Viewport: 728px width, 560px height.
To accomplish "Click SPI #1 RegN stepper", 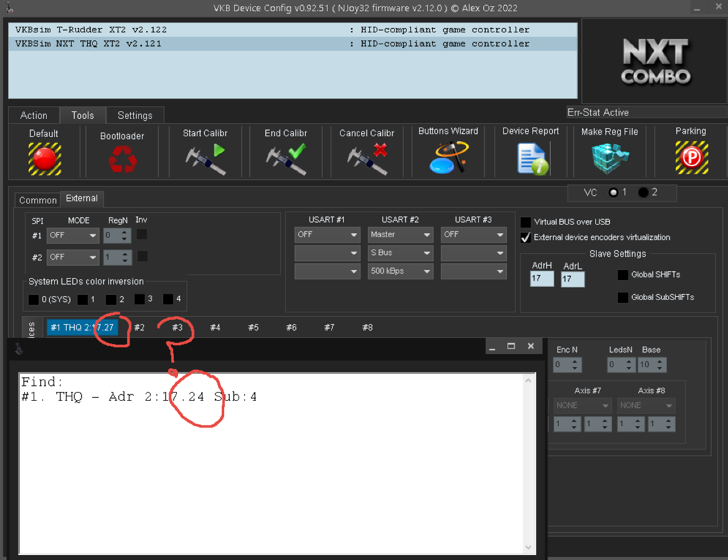I will pos(117,235).
